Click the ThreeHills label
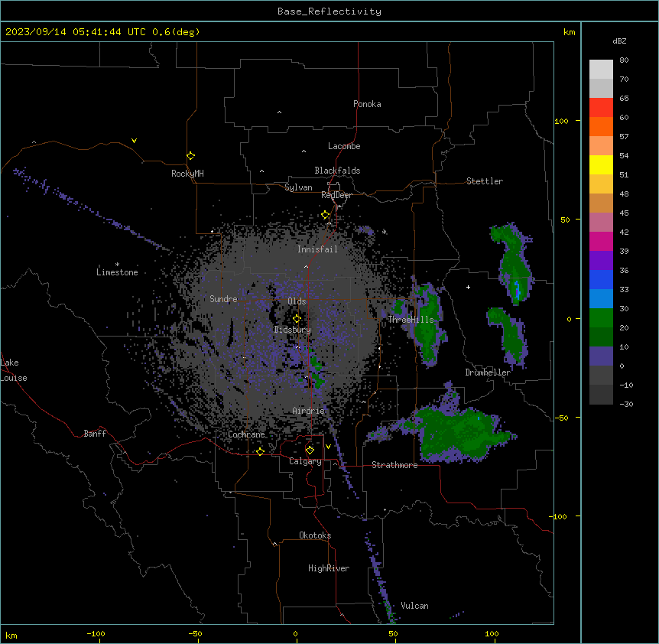The image size is (659, 644). (x=411, y=320)
